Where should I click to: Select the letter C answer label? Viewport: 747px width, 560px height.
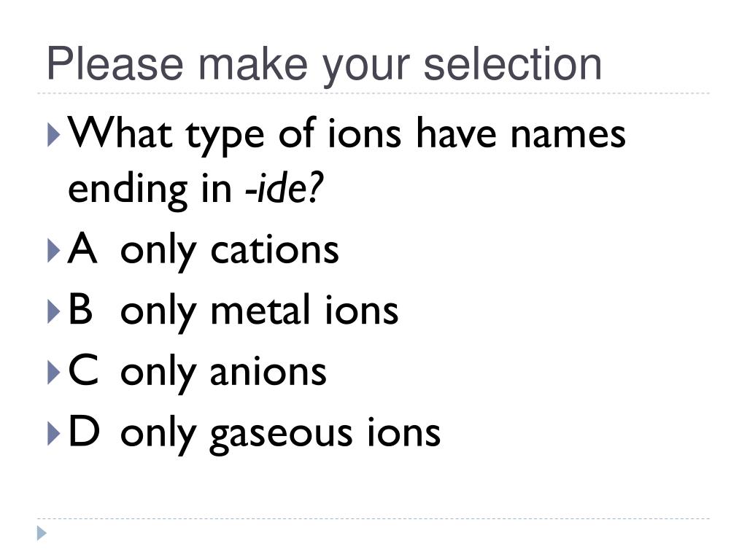[x=83, y=370]
